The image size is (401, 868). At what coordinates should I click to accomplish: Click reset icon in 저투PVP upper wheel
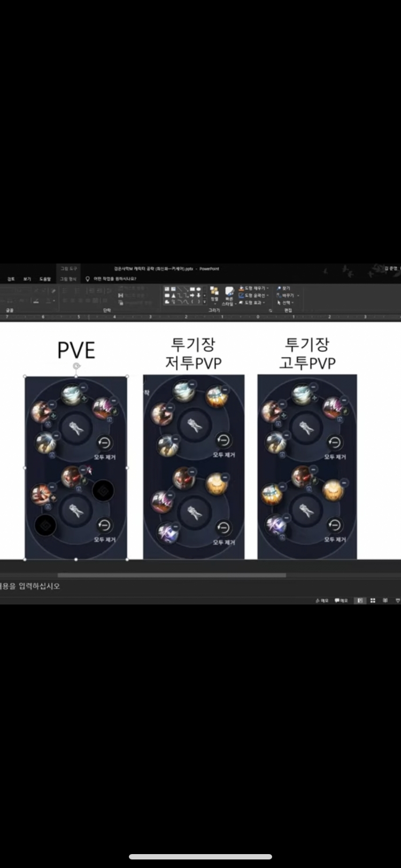(223, 440)
